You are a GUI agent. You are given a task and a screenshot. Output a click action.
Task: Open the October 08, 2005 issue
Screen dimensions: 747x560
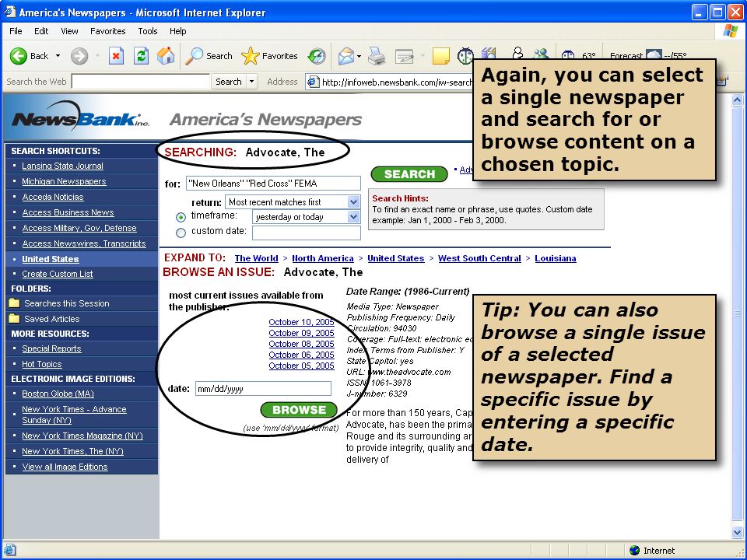coord(302,344)
